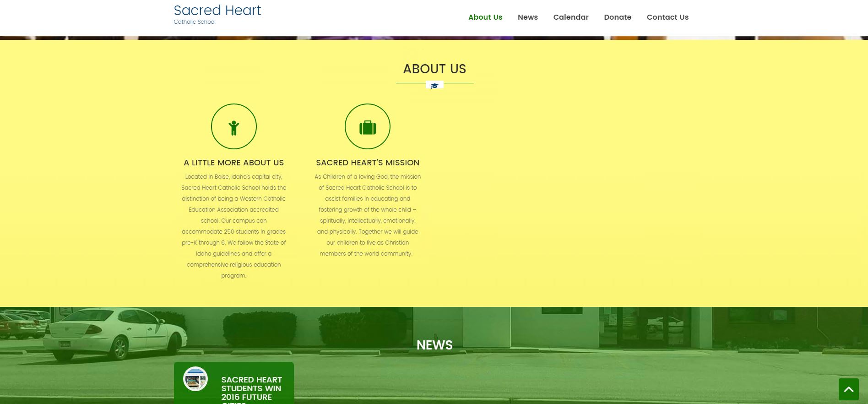The height and width of the screenshot is (404, 868).
Task: Click the graduation cap icon under About Us heading
Action: pos(434,85)
